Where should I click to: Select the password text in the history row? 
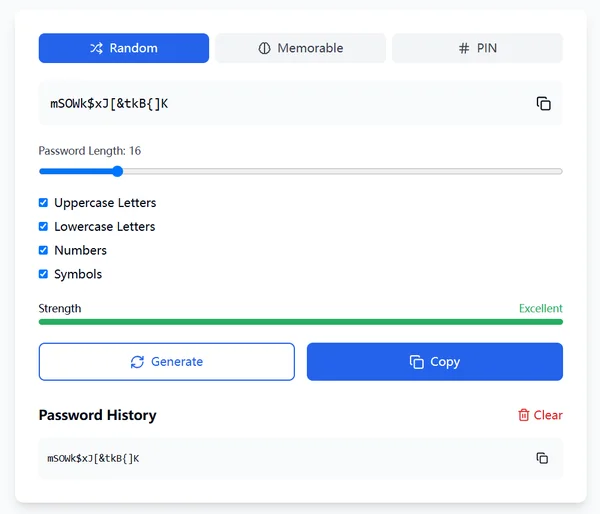(93, 459)
